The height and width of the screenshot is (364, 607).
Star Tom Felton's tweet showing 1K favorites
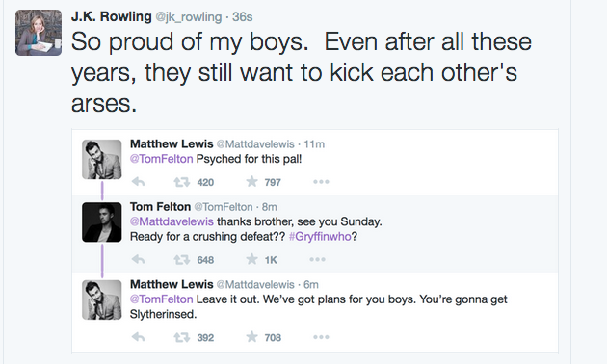[252, 259]
